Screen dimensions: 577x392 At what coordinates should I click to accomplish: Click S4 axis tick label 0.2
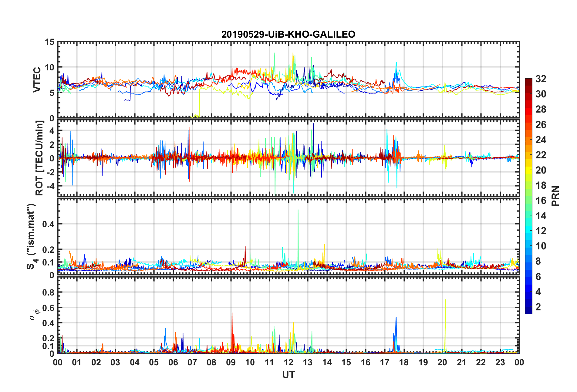[49, 250]
